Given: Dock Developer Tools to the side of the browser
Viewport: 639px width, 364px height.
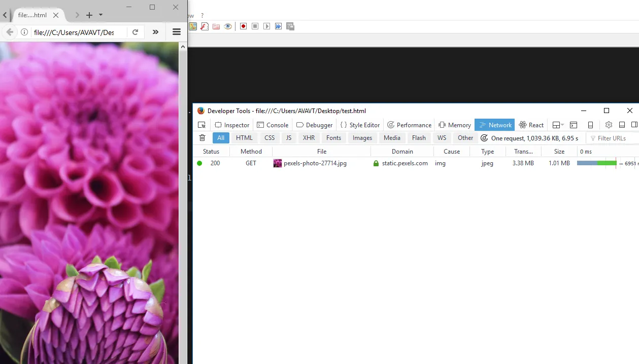Looking at the screenshot, I should click(x=634, y=125).
